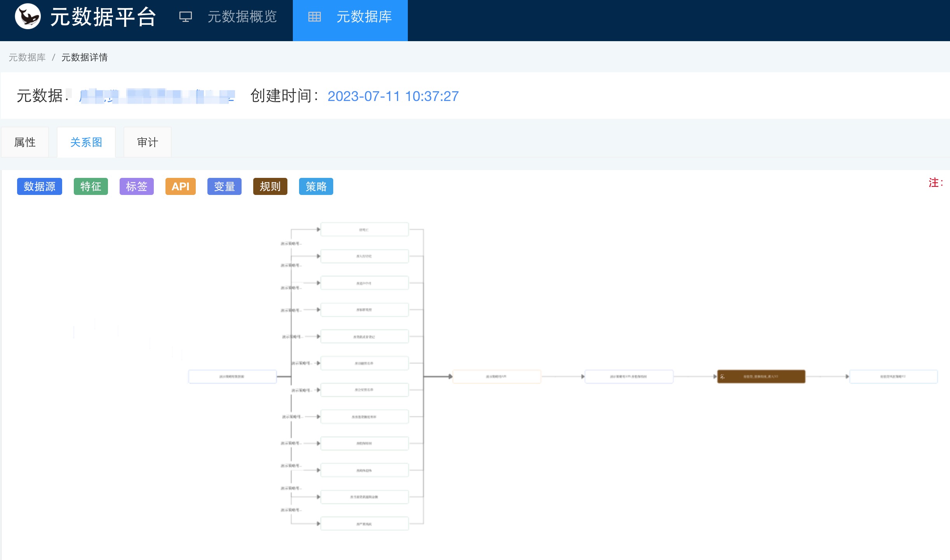Open the 元数据概览 navigation item
Screen dimensions: 950x560
228,17
